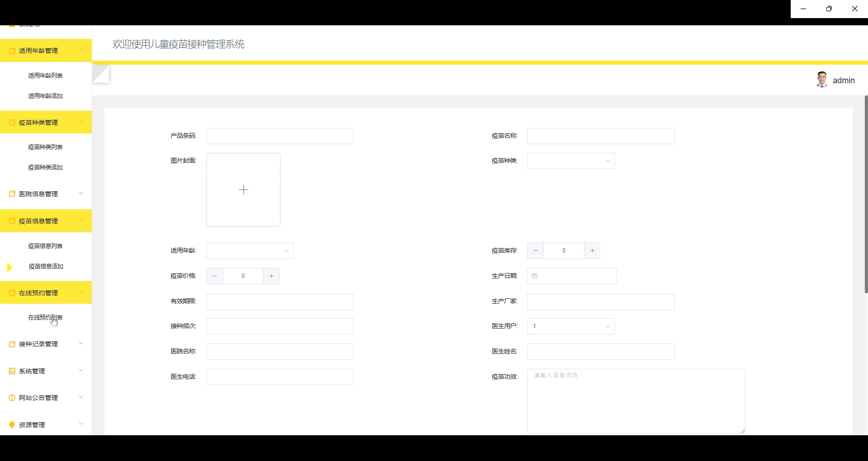Click the 系统管理 picture icon

[12, 371]
